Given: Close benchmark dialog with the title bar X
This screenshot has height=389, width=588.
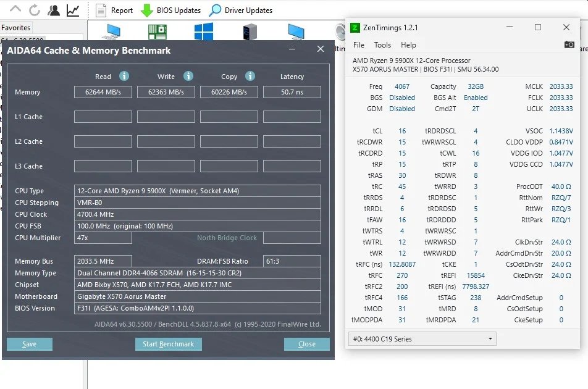Looking at the screenshot, I should click(x=320, y=49).
